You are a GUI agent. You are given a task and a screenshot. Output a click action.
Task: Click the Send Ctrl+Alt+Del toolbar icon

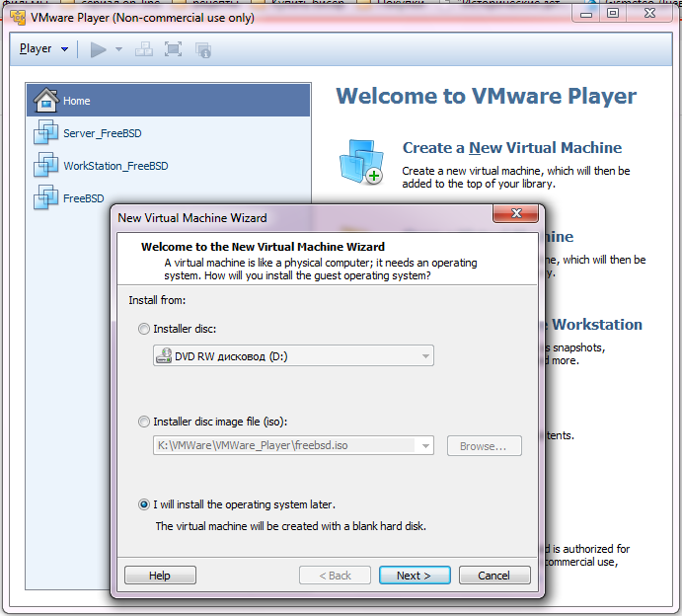(x=143, y=49)
